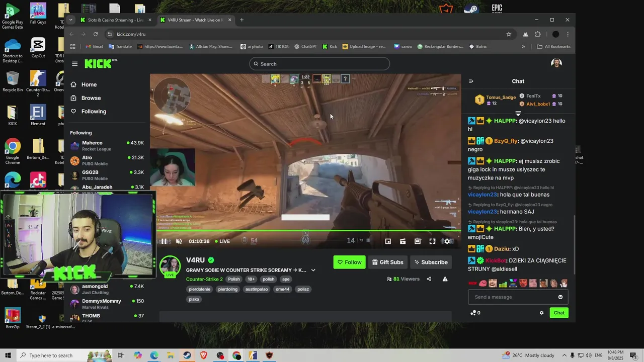The height and width of the screenshot is (362, 644).
Task: Open the Botrix bookmark
Action: [477, 47]
